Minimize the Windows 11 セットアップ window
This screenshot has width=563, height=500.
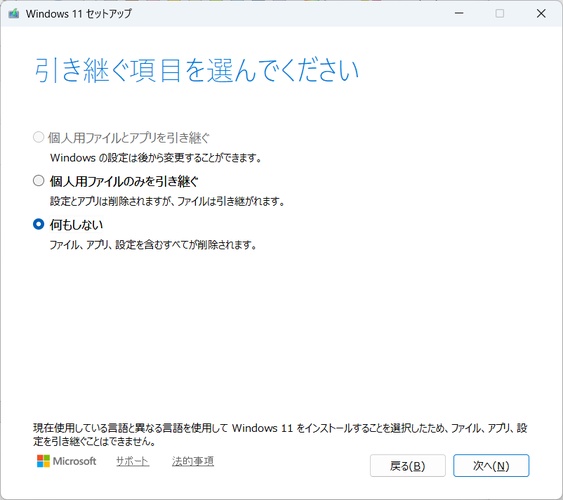(459, 14)
